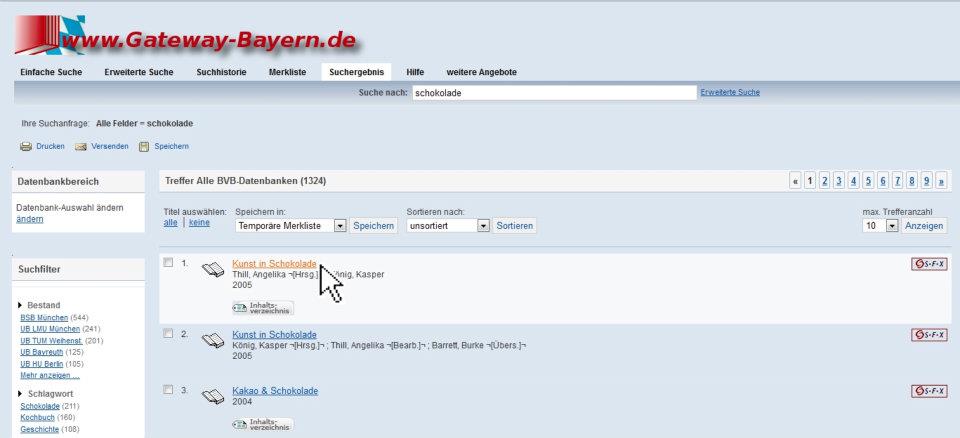Open the Merkliste tab
The width and height of the screenshot is (960, 438).
click(x=287, y=72)
